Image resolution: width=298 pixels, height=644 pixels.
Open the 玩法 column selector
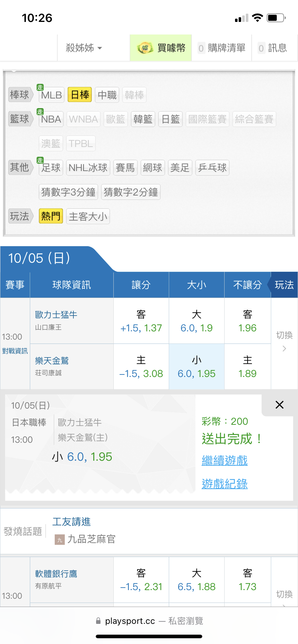pos(284,285)
